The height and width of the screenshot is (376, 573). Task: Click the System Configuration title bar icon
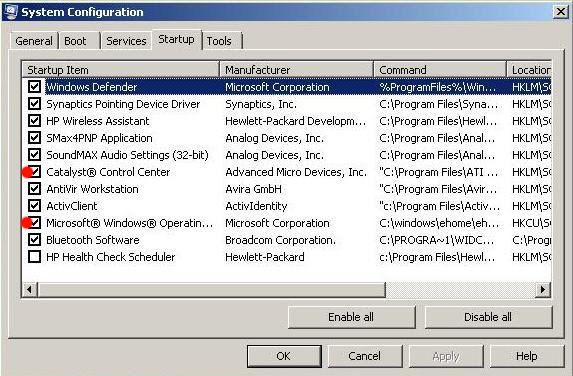[x=10, y=12]
